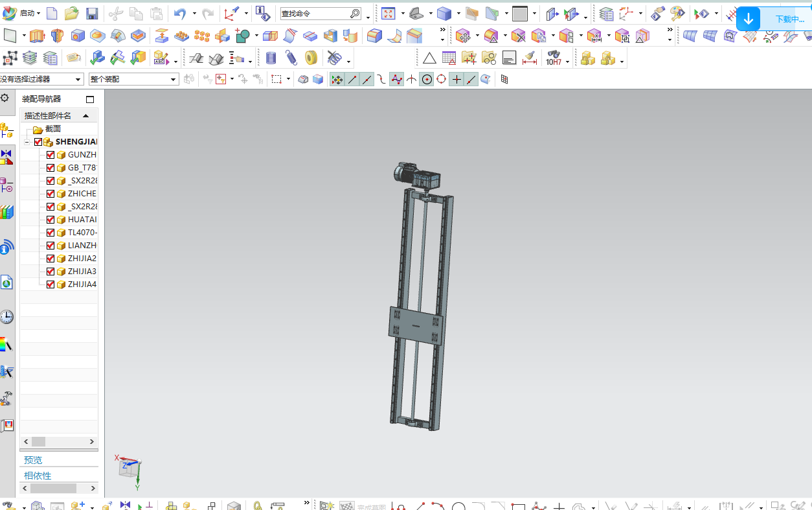812x510 pixels.
Task: Uncheck the SHENGJIAI root assembly checkbox
Action: pos(38,142)
